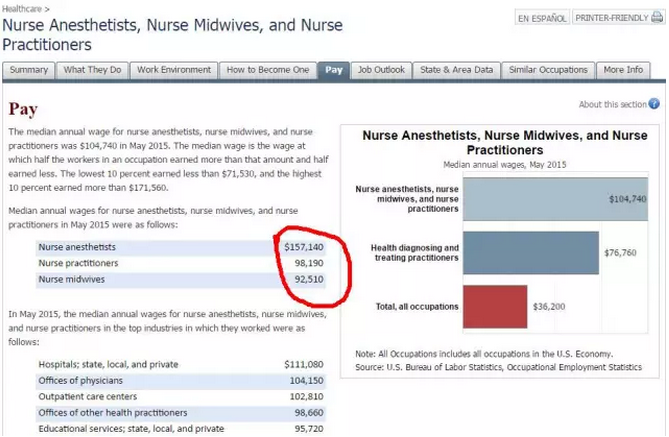Switch to What They Do tab
This screenshot has width=669, height=437.
[x=93, y=70]
